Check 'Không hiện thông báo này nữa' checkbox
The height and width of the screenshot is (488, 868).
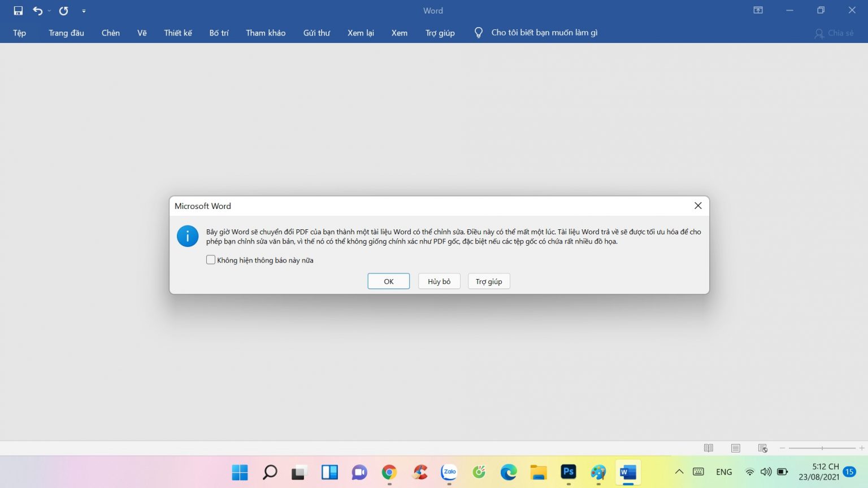coord(211,260)
